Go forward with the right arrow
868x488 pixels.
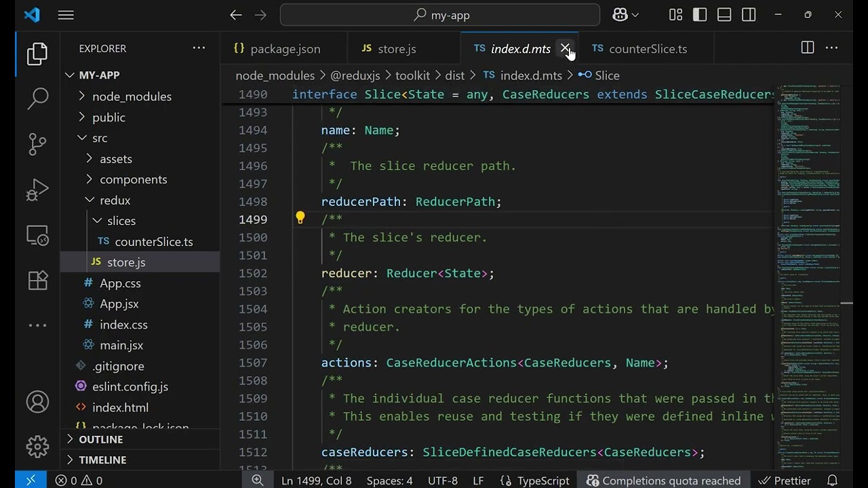coord(260,15)
